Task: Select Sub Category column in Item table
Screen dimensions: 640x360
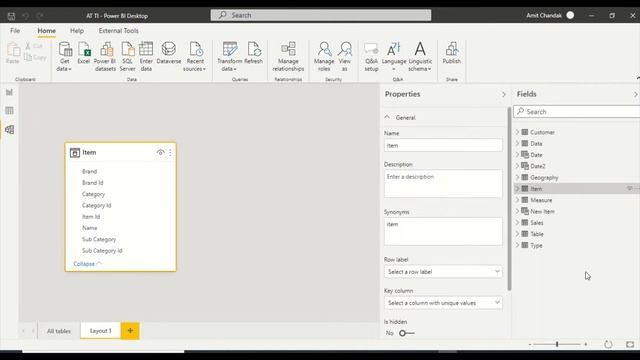Action: (99, 239)
